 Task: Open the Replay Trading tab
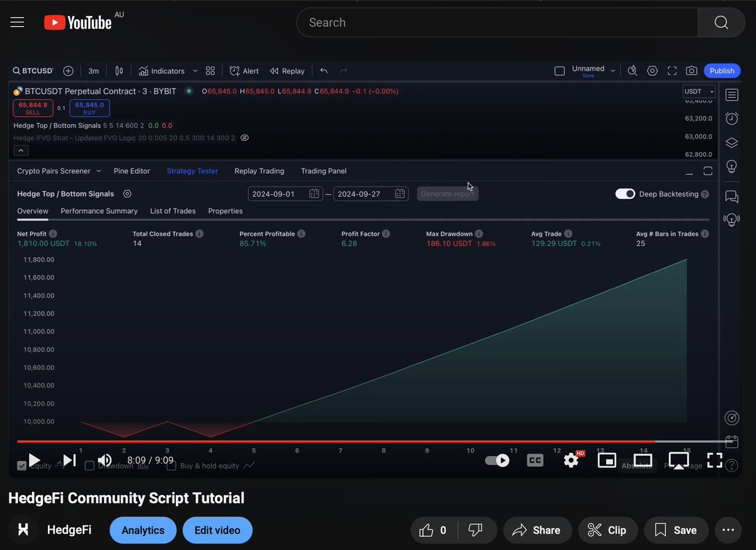click(x=259, y=171)
